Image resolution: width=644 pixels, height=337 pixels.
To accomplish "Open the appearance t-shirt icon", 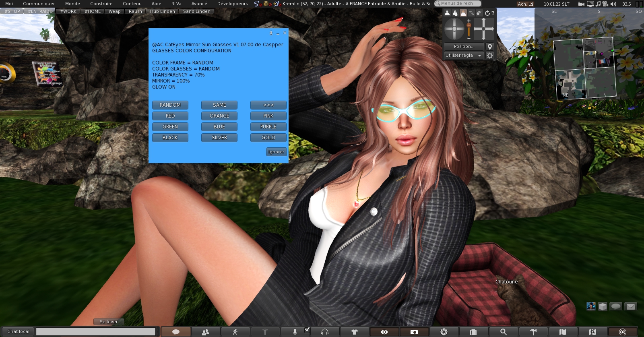I will pyautogui.click(x=354, y=332).
